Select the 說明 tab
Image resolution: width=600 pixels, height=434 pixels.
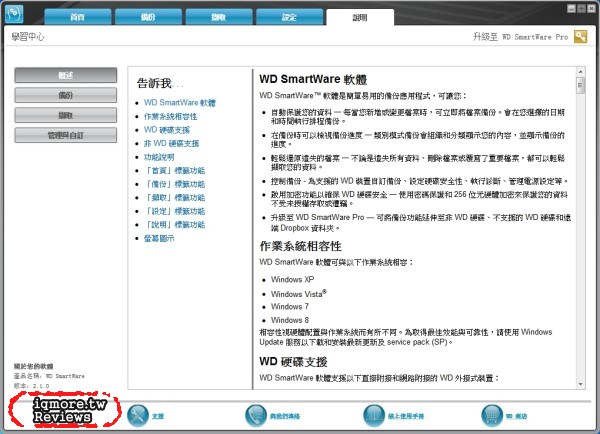[x=360, y=17]
